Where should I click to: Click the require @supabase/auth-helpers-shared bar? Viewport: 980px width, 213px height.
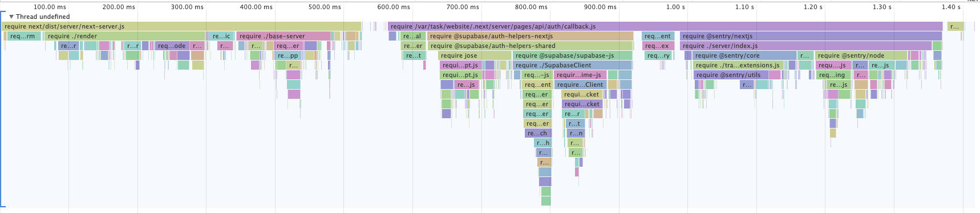[x=531, y=46]
